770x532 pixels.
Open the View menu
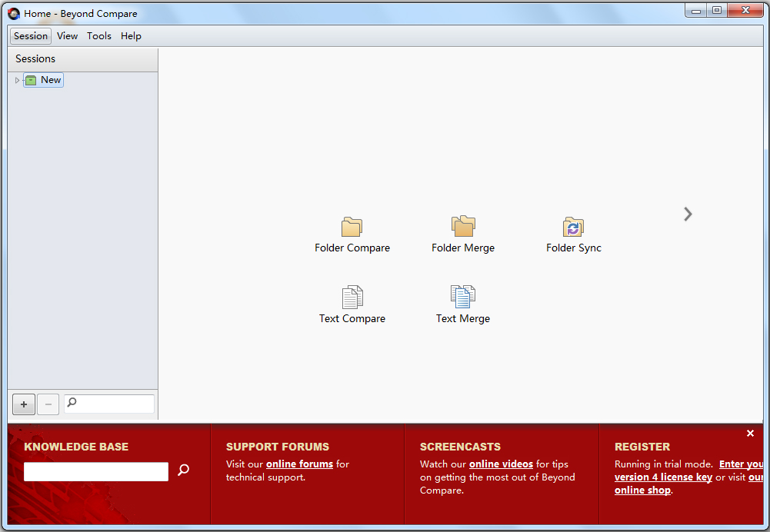click(x=67, y=36)
